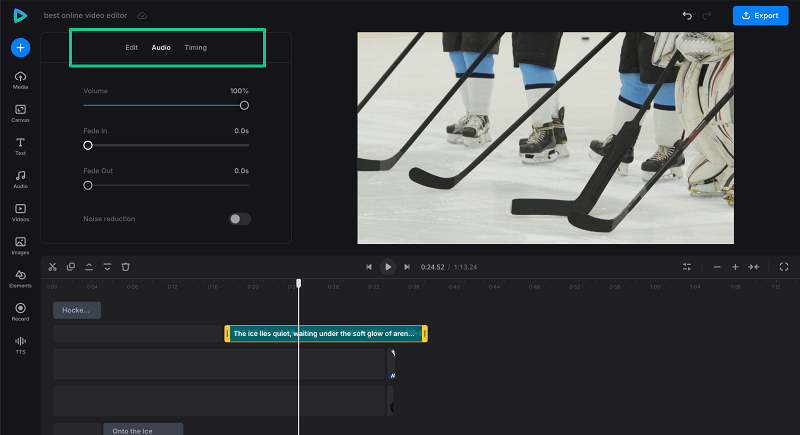Click the Volume slider handle
The width and height of the screenshot is (800, 435).
[244, 106]
